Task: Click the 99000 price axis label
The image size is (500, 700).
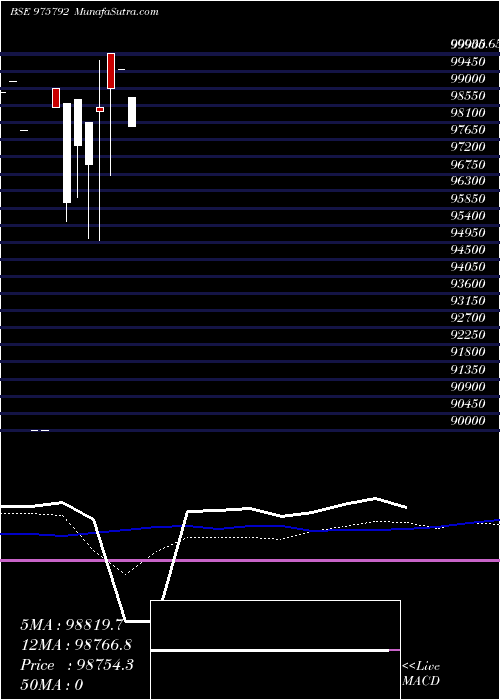Action: 468,79
